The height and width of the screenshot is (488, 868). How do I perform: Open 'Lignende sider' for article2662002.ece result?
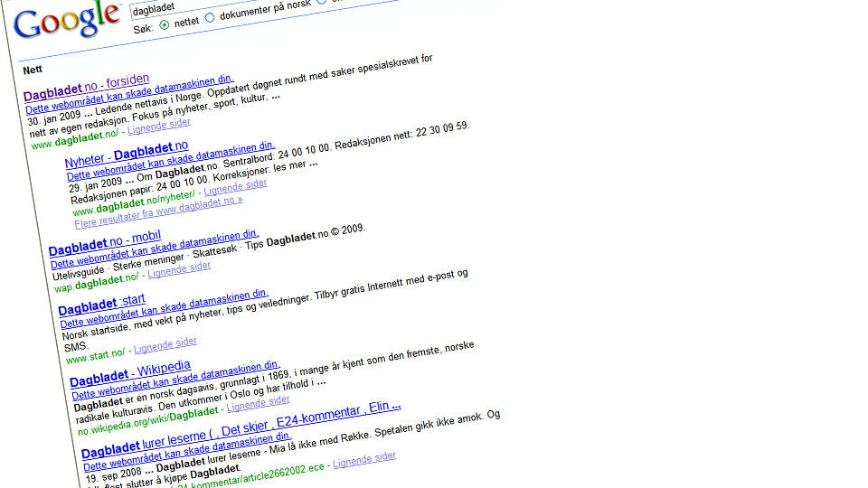click(364, 459)
